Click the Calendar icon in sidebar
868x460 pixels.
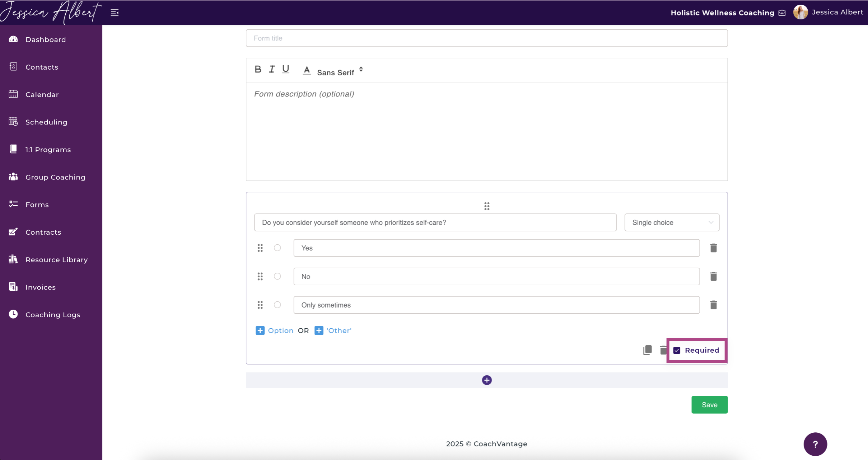click(x=13, y=94)
